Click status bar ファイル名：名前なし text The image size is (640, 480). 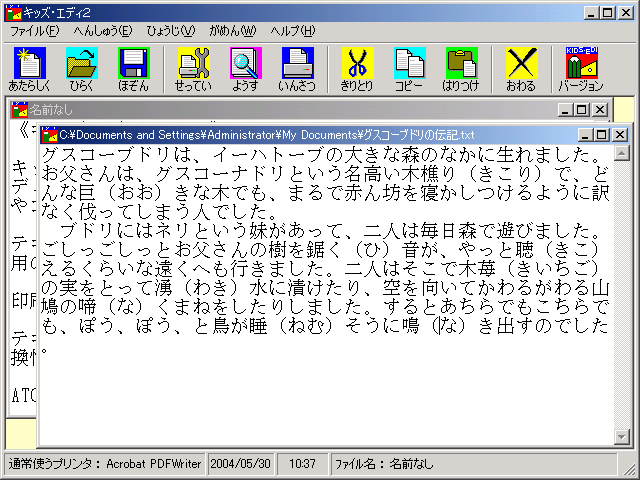tap(384, 464)
